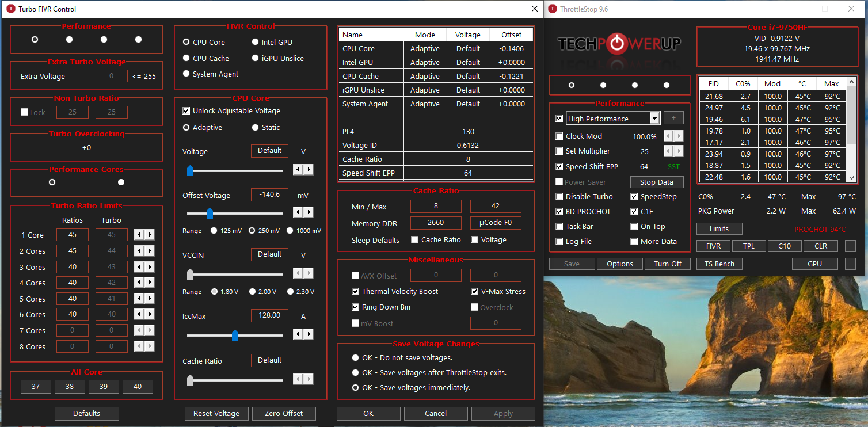Screen dimensions: 868x427
Task: Select the second Performance profile radio
Action: point(69,39)
